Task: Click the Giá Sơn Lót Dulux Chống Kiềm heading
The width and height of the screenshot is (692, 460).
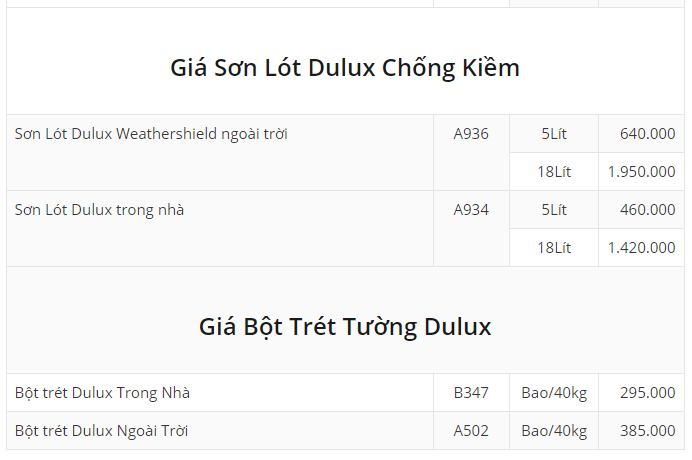Action: click(x=345, y=68)
